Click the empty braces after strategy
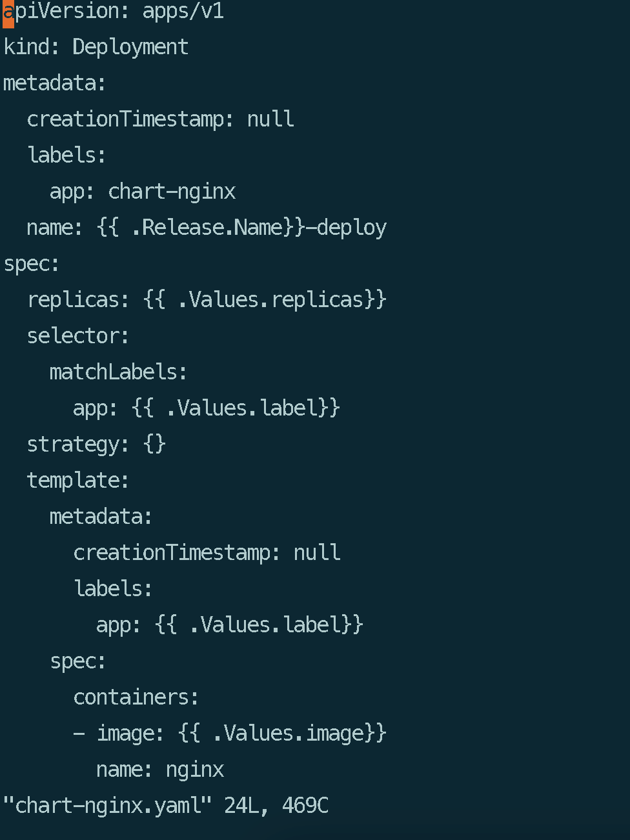630x840 pixels. [x=154, y=445]
